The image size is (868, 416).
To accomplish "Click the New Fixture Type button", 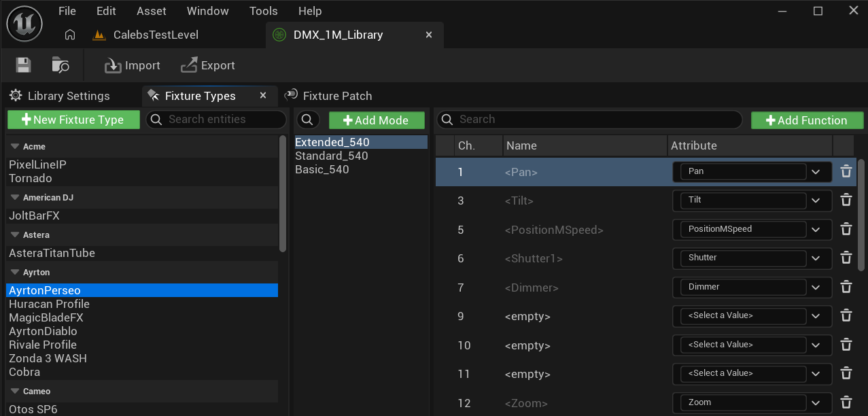I will pos(73,120).
